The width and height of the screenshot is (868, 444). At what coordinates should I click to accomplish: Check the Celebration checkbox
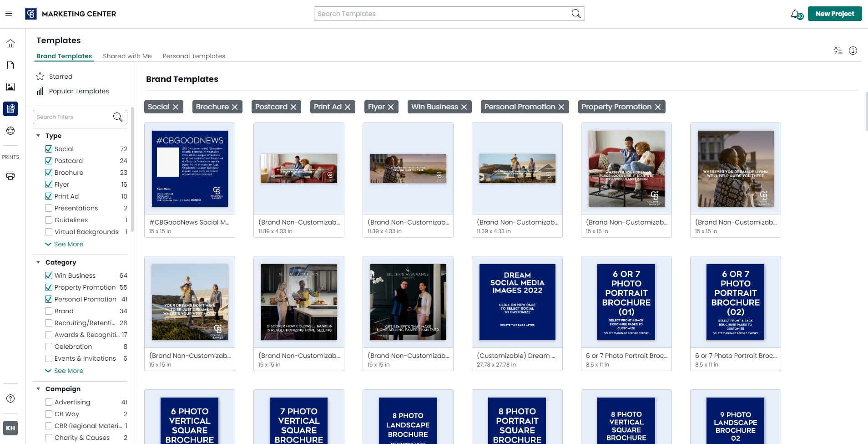(49, 347)
